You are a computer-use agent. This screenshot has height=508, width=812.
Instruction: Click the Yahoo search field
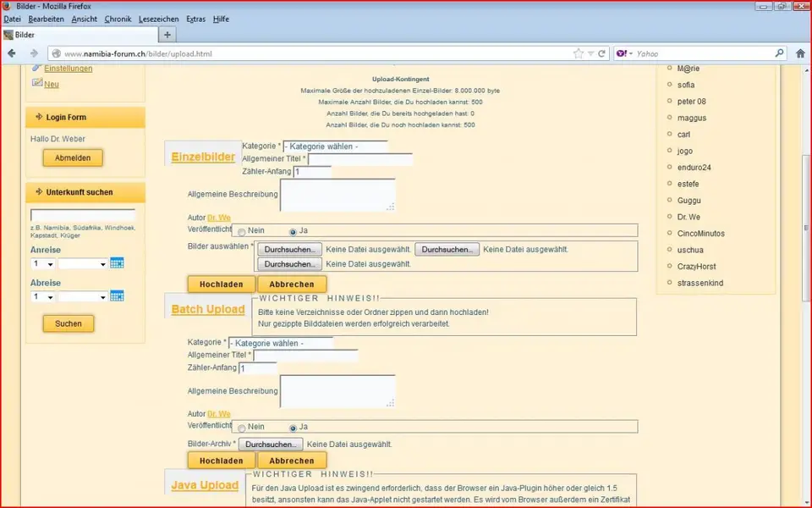(x=705, y=53)
